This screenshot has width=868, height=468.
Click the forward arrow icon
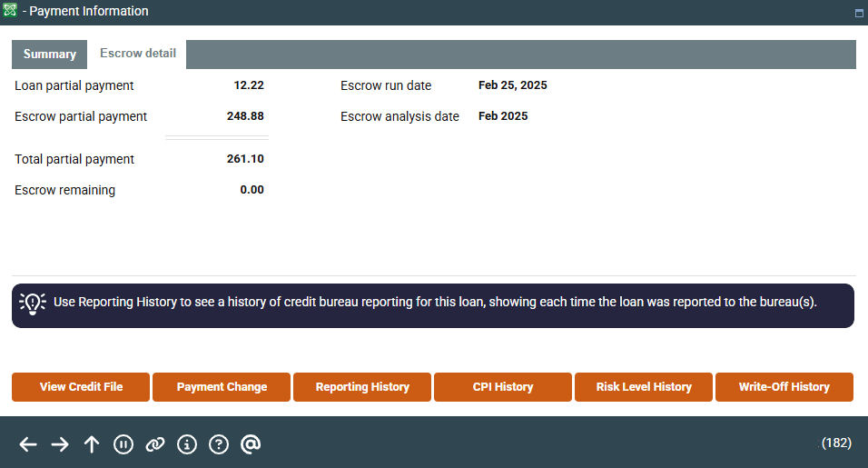click(60, 443)
